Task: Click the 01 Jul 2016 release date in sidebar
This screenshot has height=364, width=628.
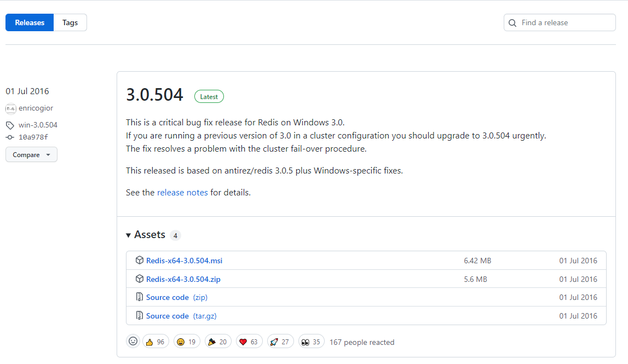Action: pos(27,91)
